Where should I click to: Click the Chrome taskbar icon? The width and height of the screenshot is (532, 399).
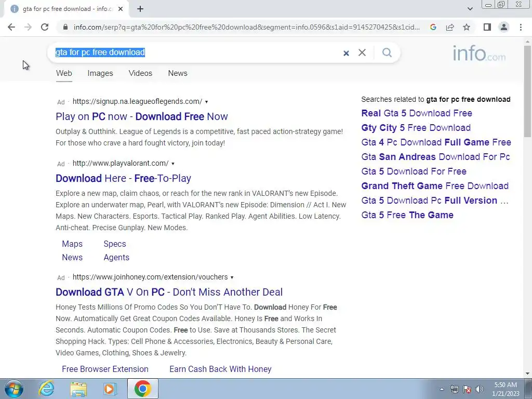pos(143,389)
